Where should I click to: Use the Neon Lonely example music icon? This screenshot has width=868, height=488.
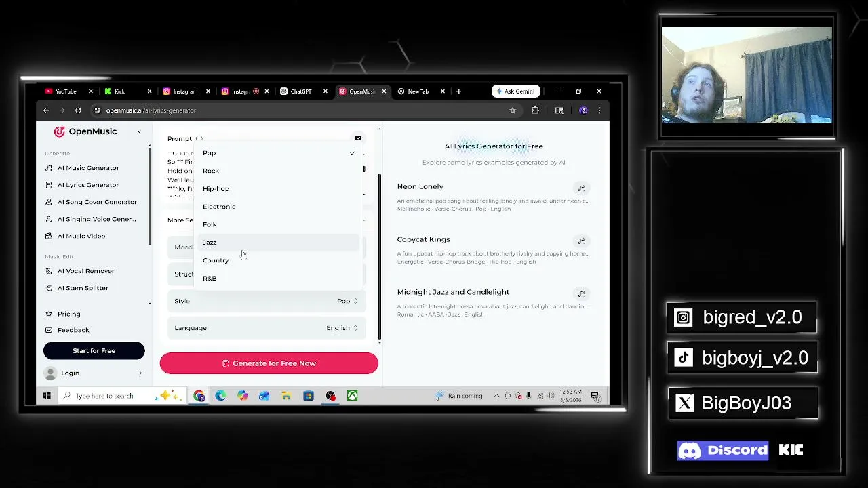pyautogui.click(x=581, y=188)
